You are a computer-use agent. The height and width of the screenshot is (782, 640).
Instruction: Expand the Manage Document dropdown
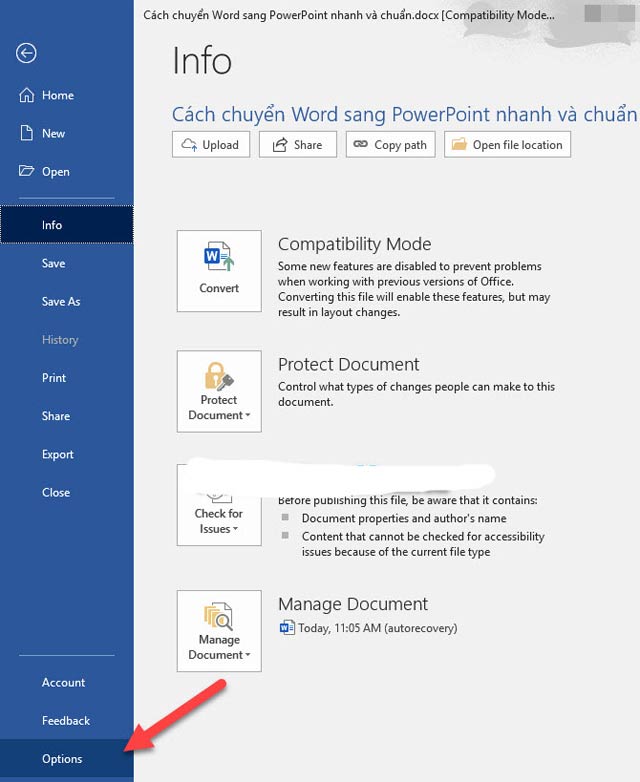[x=219, y=631]
